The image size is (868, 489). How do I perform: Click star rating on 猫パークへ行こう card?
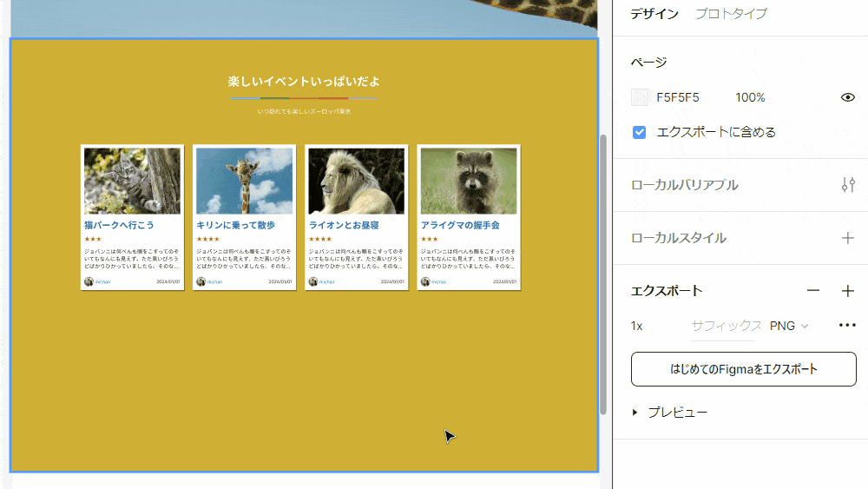pos(93,239)
